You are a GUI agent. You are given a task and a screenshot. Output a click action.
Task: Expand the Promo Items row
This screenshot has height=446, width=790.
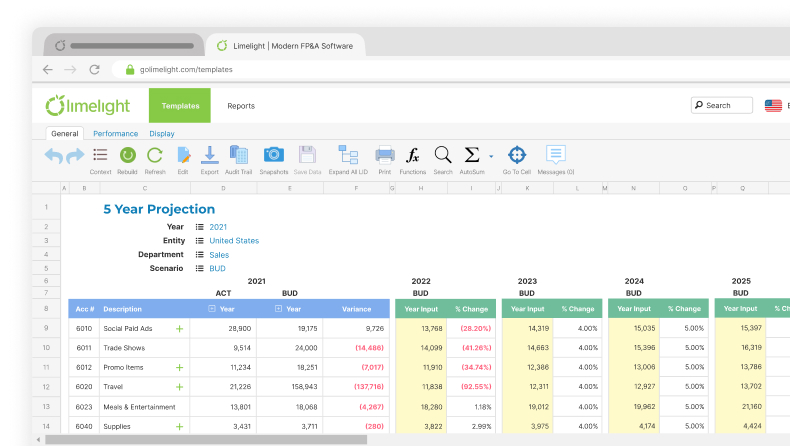[179, 367]
